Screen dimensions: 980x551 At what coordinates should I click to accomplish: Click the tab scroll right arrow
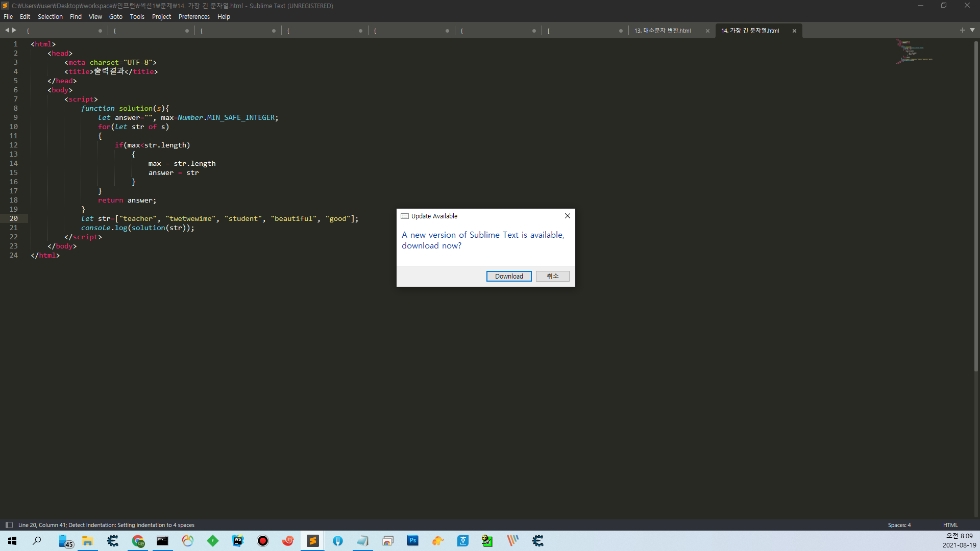point(14,31)
